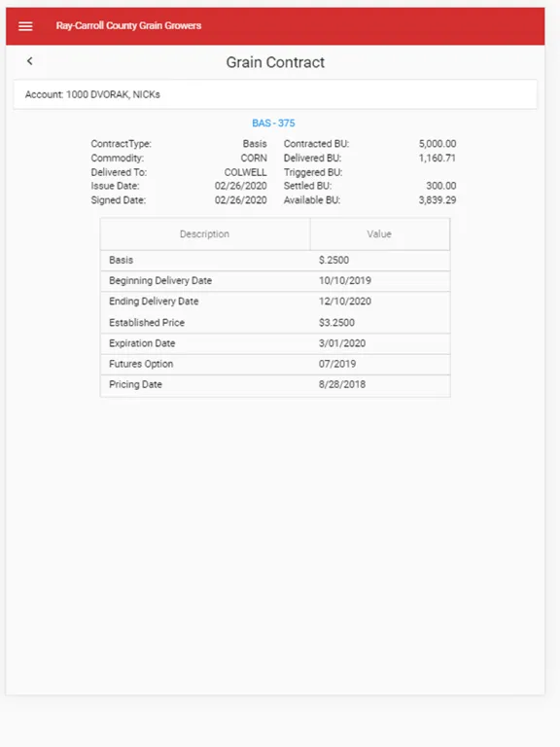The image size is (560, 747).
Task: Select the 12/10/2020 date value
Action: [x=345, y=302]
